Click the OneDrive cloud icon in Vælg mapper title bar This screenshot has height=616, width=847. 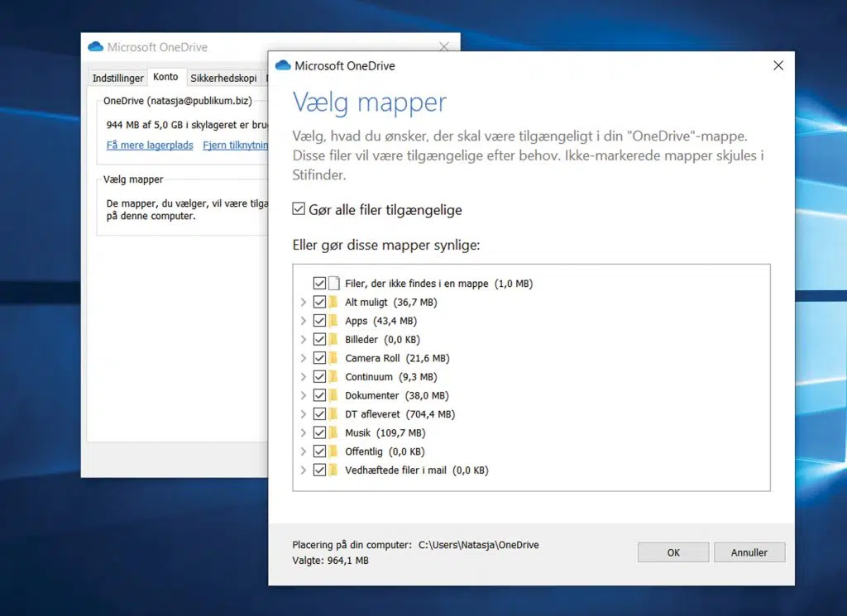click(x=283, y=65)
